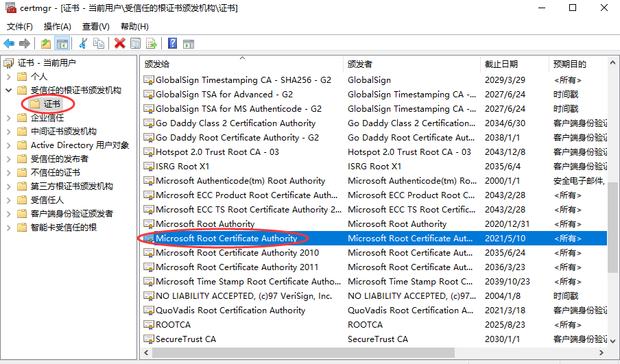The width and height of the screenshot is (620, 364).
Task: Expand the 企业信任 tree node
Action: pos(9,118)
